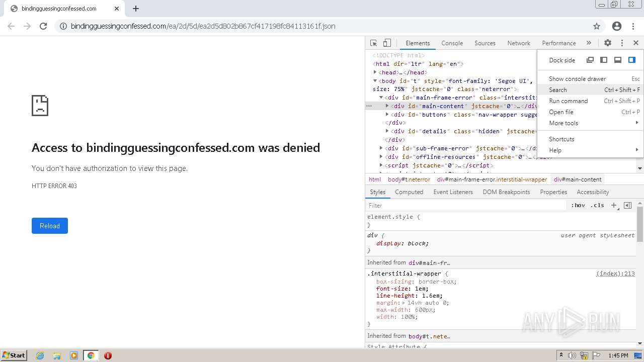Expand the main-content div node
The height and width of the screenshot is (362, 644).
[387, 106]
